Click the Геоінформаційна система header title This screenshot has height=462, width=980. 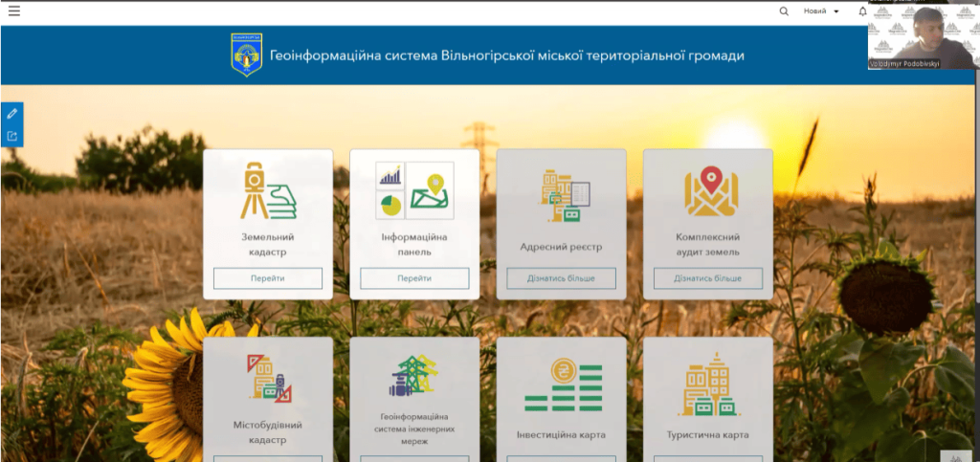[507, 55]
